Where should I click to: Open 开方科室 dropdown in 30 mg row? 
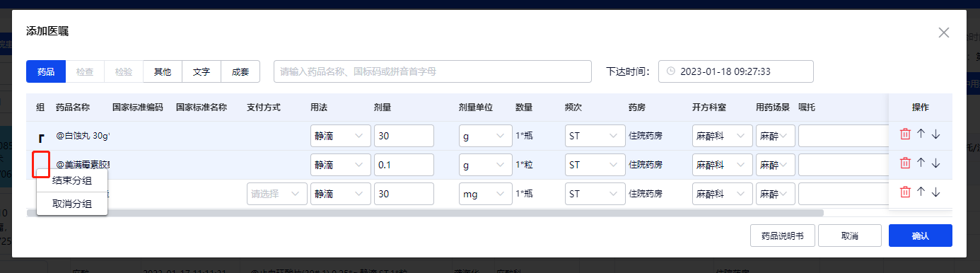click(x=723, y=193)
